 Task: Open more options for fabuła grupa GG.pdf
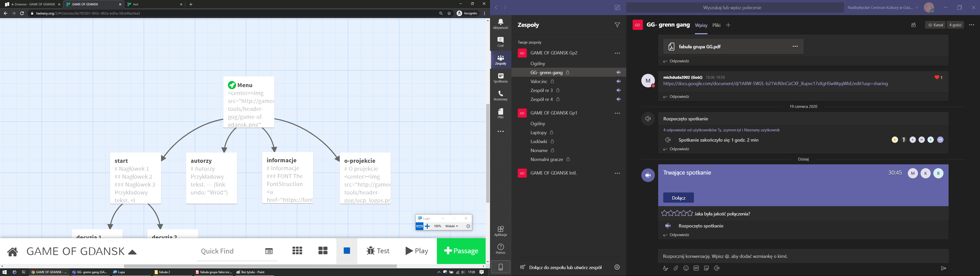click(795, 47)
